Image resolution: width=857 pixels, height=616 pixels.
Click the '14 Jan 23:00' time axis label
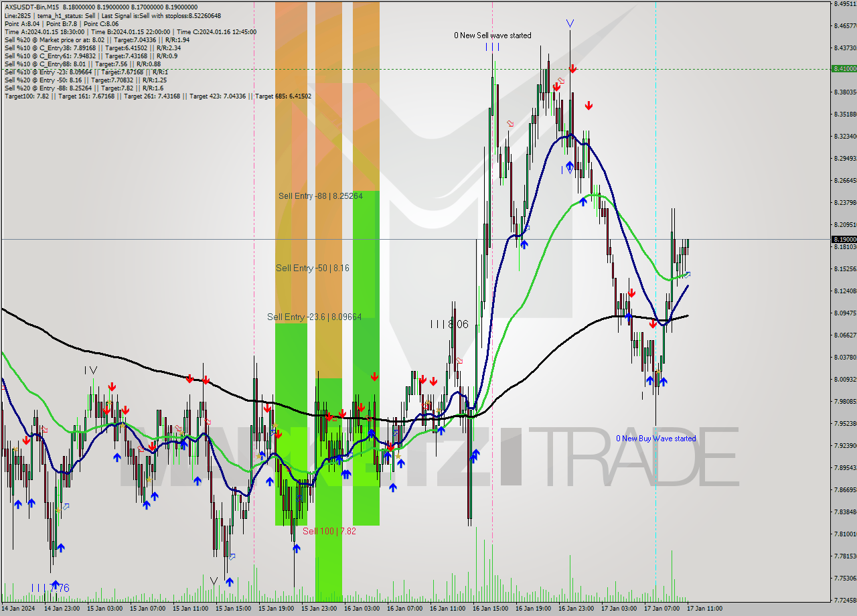click(61, 609)
